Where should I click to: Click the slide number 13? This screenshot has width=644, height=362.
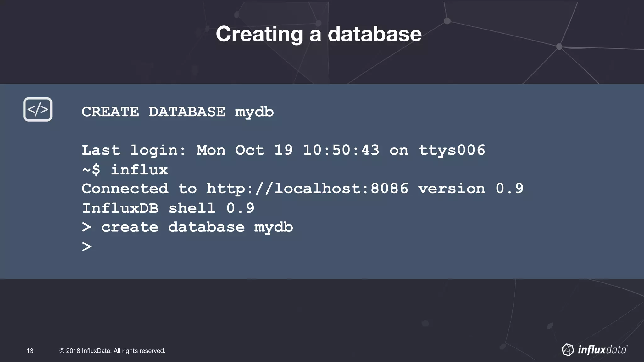[x=30, y=351]
